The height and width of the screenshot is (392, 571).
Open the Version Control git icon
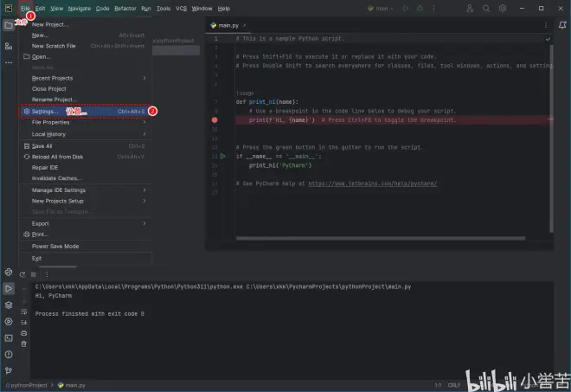click(9, 370)
